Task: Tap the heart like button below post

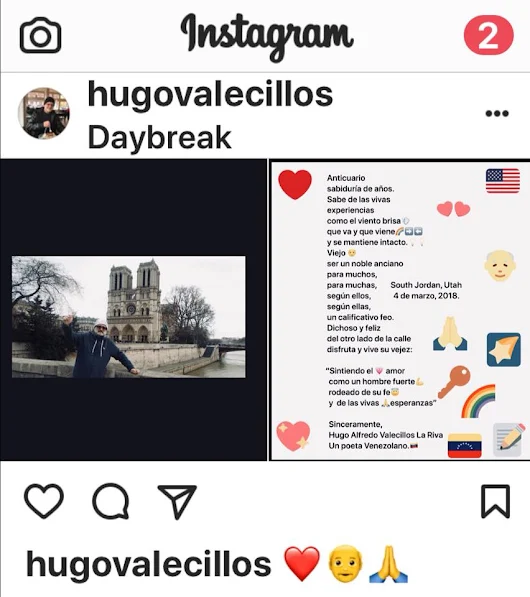Action: pos(44,501)
